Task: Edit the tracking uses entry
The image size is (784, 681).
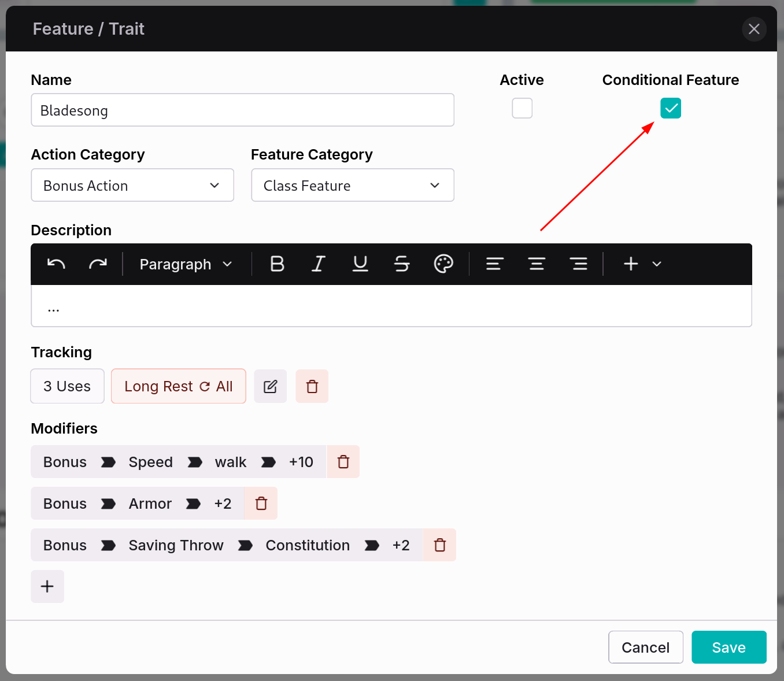Action: click(271, 386)
